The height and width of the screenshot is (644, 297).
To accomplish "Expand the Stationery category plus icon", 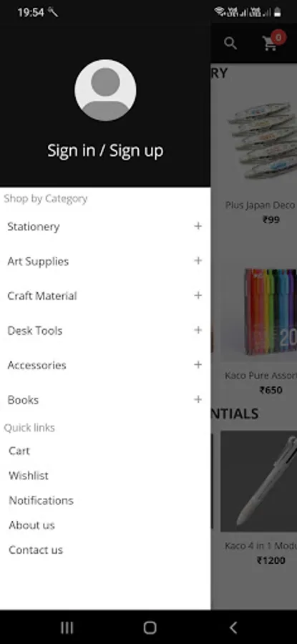I will click(x=198, y=226).
